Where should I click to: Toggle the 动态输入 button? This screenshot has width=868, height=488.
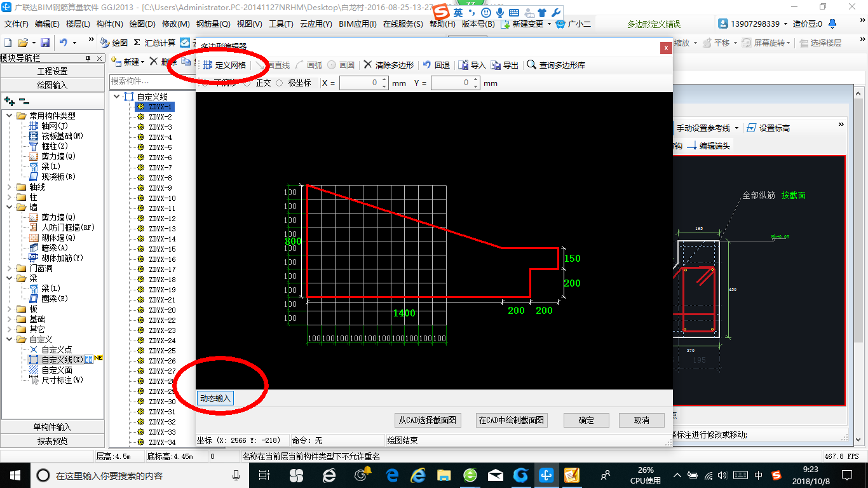click(215, 398)
